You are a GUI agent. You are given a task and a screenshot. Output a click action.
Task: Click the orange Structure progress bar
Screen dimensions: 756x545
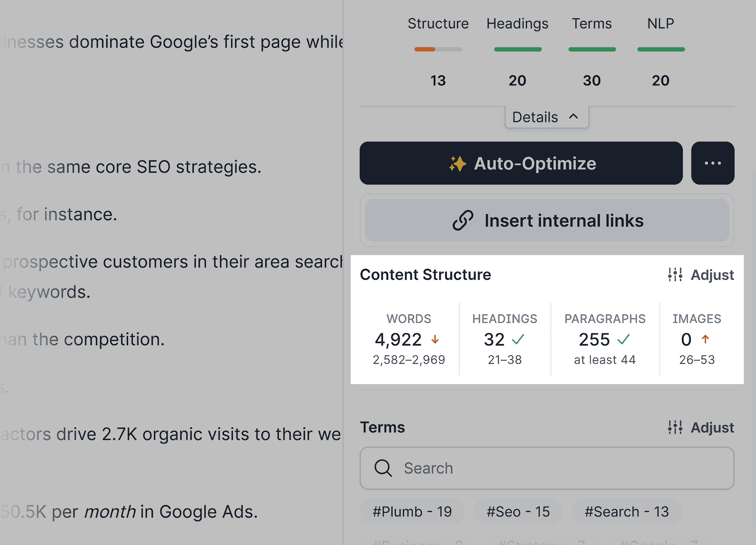pos(425,49)
